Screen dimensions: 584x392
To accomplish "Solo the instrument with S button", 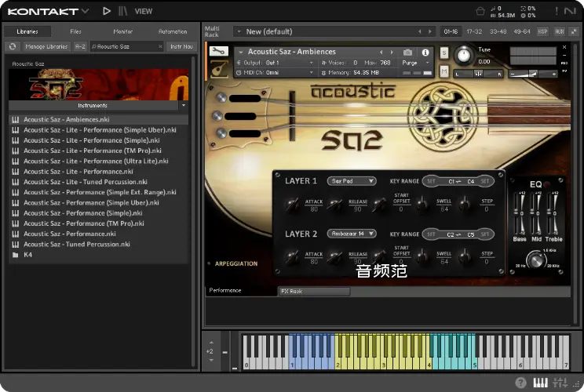I will (x=444, y=53).
